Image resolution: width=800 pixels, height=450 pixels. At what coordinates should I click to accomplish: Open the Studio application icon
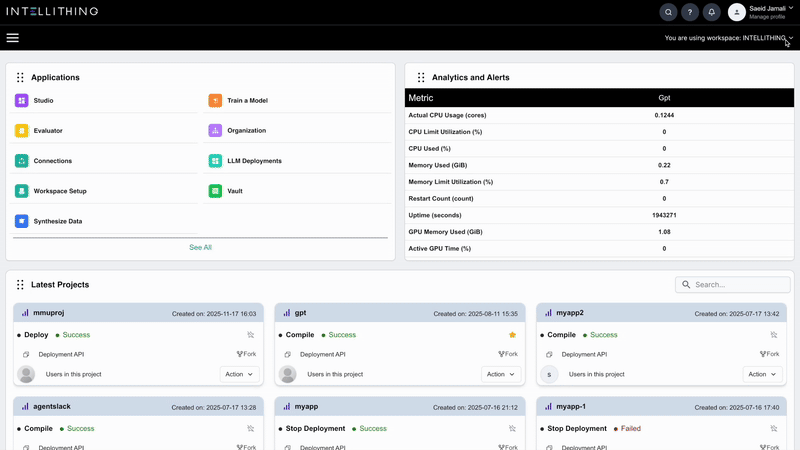[x=22, y=101]
